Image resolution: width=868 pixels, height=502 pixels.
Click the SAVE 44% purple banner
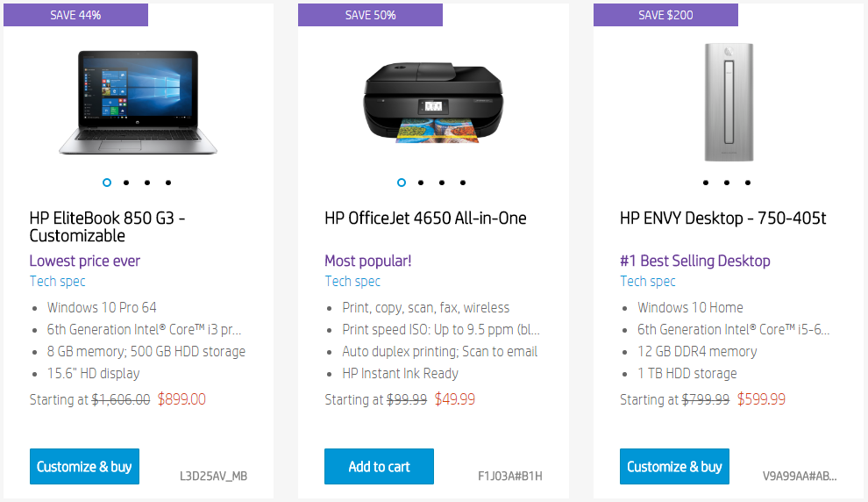pyautogui.click(x=75, y=15)
